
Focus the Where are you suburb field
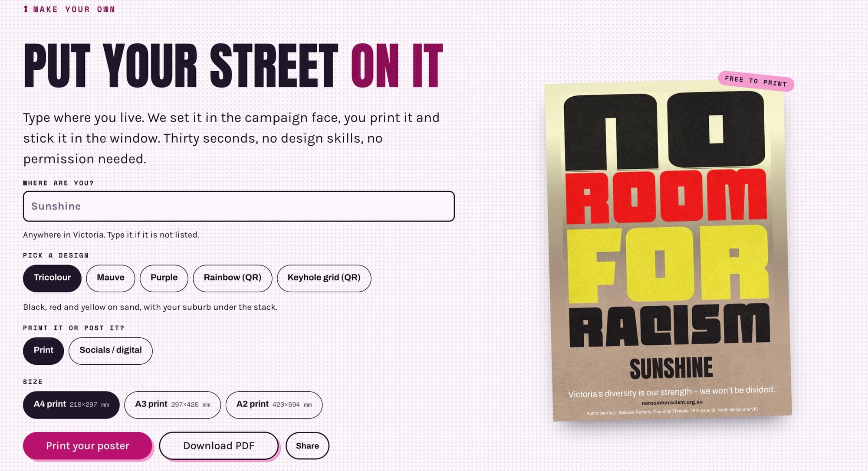[239, 206]
